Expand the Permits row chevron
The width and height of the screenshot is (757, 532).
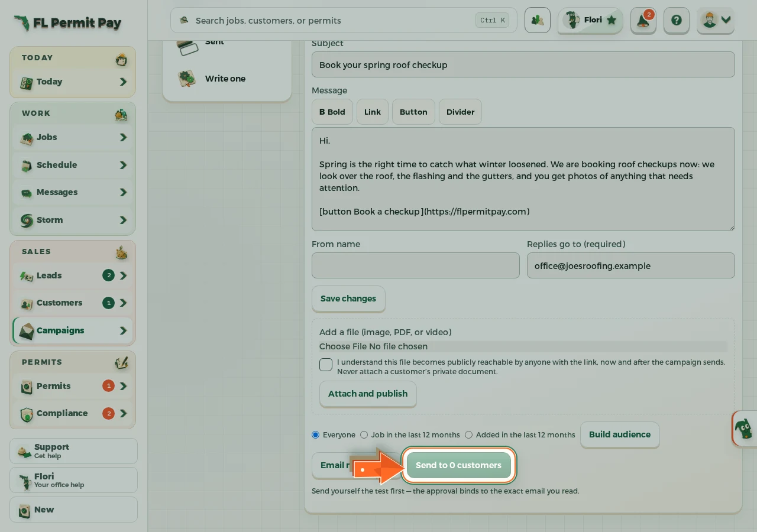point(123,387)
